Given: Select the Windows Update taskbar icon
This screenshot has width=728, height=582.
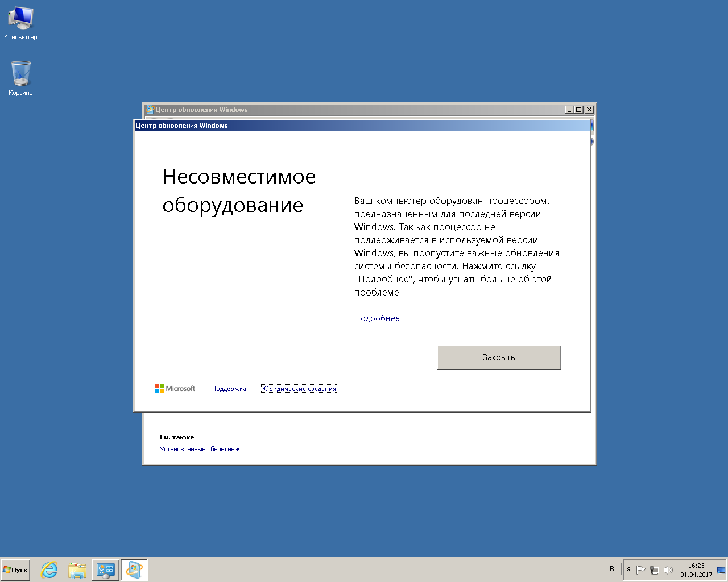Looking at the screenshot, I should click(134, 569).
